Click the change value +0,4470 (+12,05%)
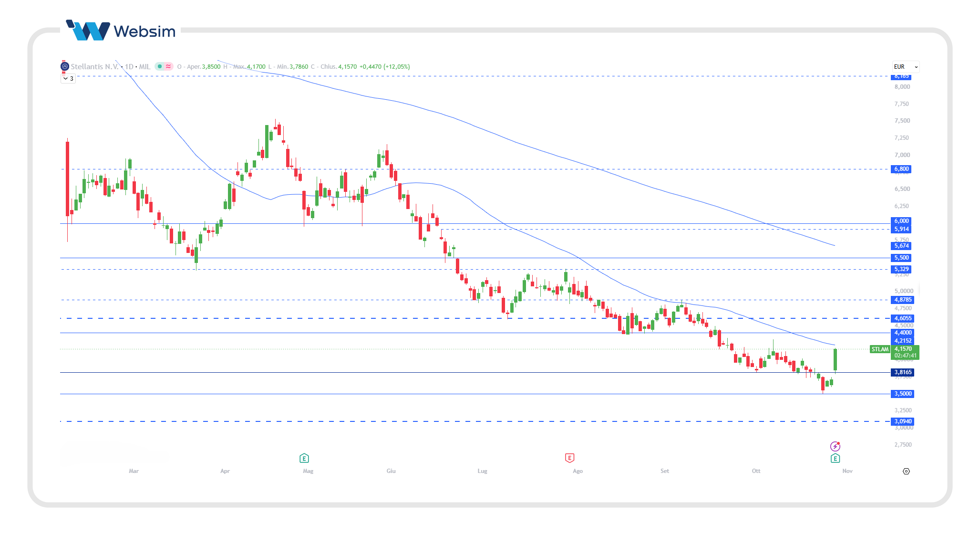The height and width of the screenshot is (535, 980). [384, 66]
